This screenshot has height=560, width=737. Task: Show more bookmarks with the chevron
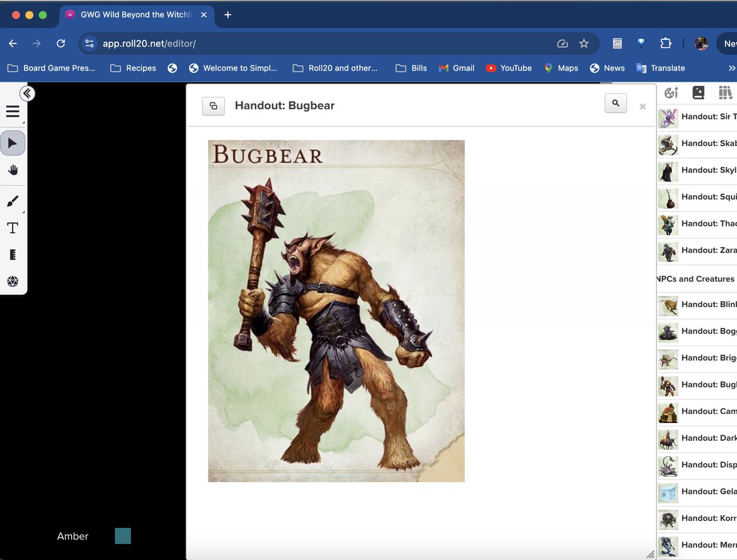731,68
